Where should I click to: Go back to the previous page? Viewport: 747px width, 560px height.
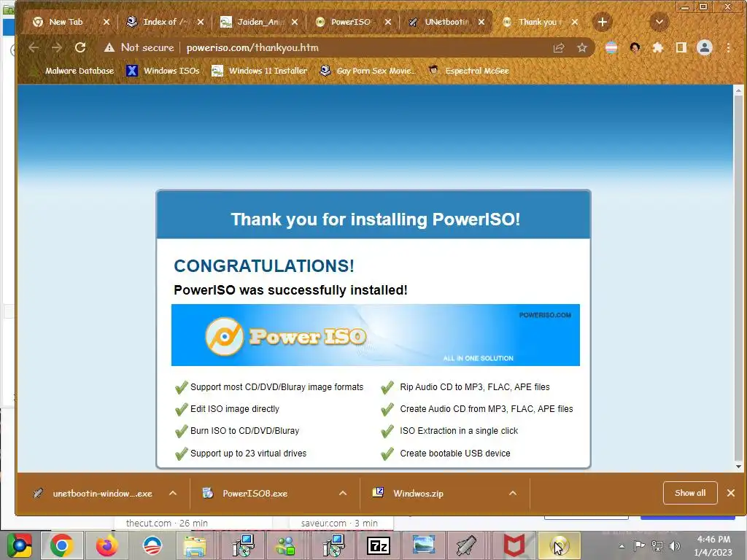click(34, 47)
